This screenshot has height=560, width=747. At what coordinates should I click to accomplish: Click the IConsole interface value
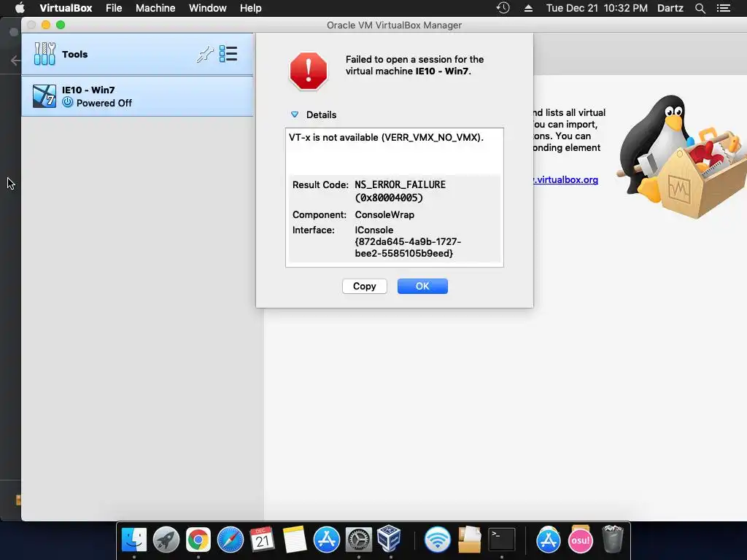coord(408,241)
